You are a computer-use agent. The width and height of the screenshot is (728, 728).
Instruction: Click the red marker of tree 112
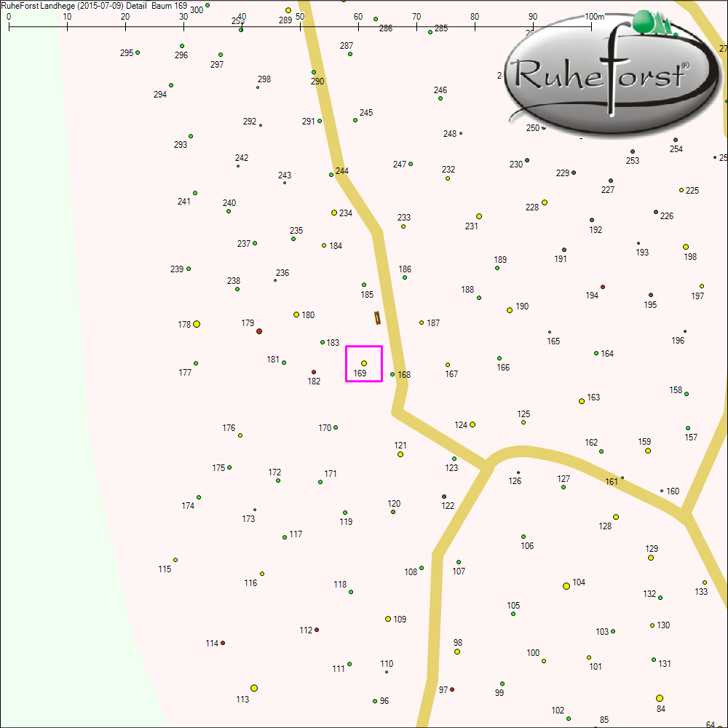coord(317,630)
